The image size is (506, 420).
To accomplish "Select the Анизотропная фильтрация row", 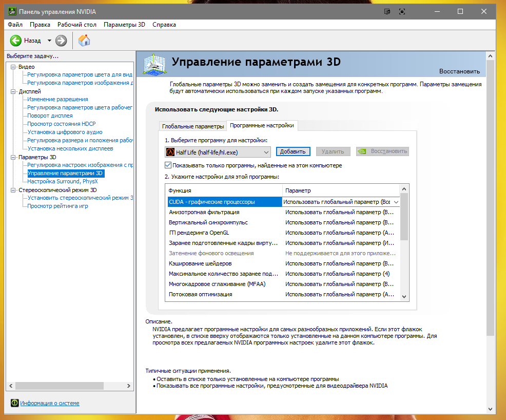I will tap(283, 212).
